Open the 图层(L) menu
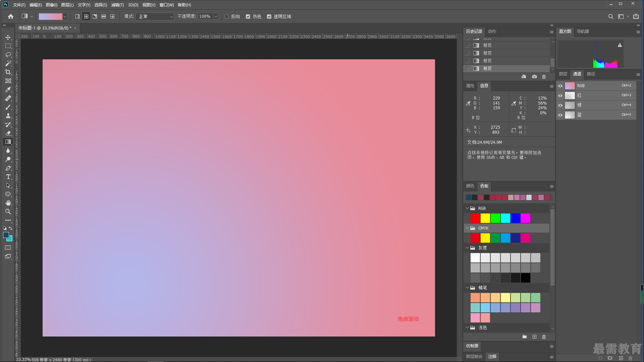The height and width of the screenshot is (362, 644). click(x=67, y=5)
